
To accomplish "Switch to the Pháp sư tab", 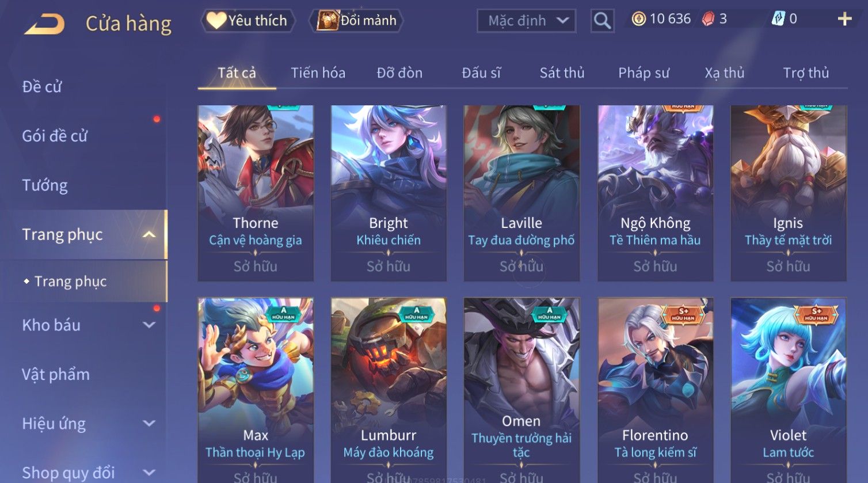I will click(x=644, y=73).
